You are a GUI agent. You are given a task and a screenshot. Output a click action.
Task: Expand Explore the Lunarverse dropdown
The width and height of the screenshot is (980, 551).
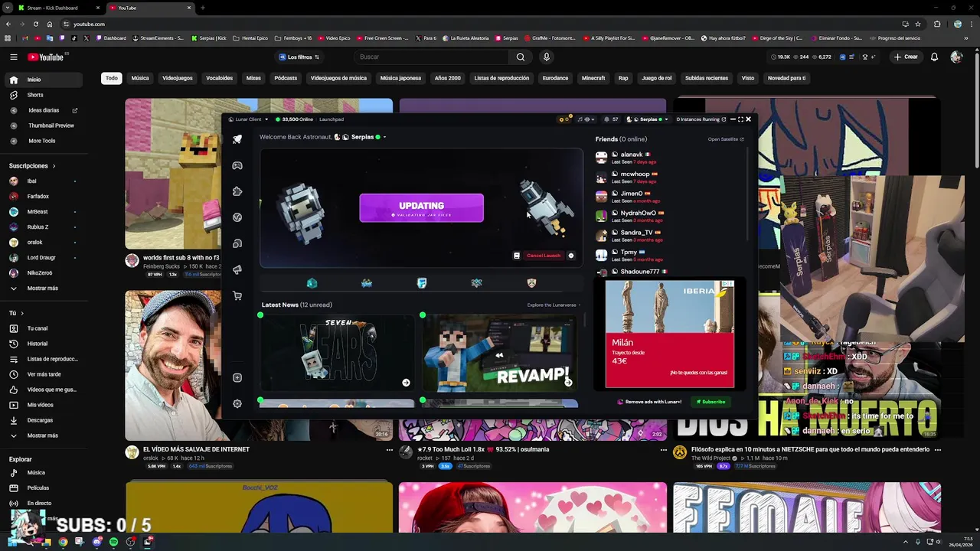click(554, 305)
